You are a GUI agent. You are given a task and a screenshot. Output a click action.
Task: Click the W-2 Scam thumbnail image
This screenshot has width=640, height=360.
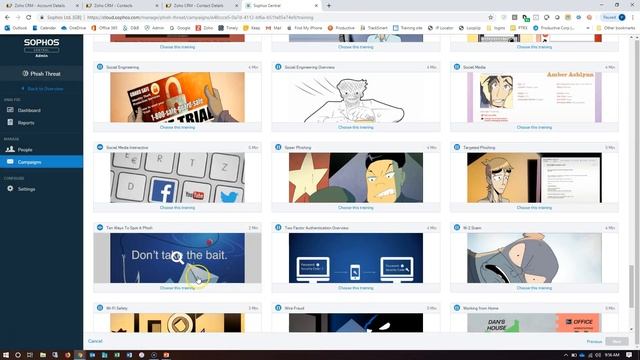(534, 258)
